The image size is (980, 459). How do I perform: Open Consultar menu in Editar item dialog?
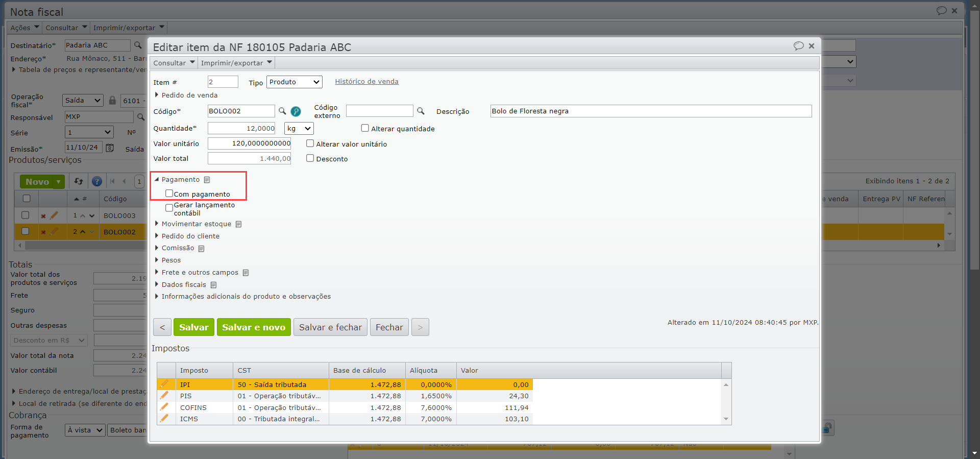(x=174, y=63)
